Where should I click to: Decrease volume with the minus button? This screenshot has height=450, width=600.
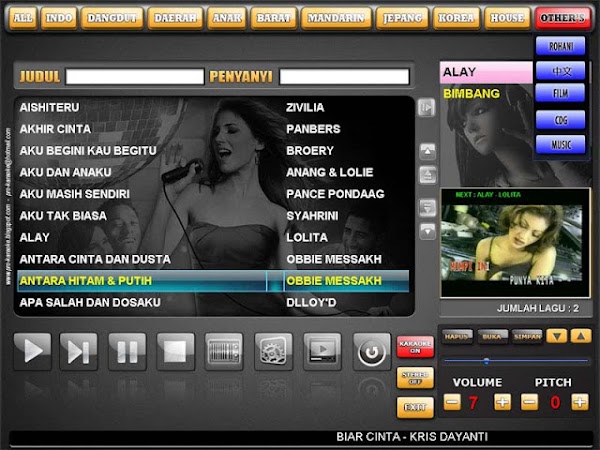pos(452,402)
